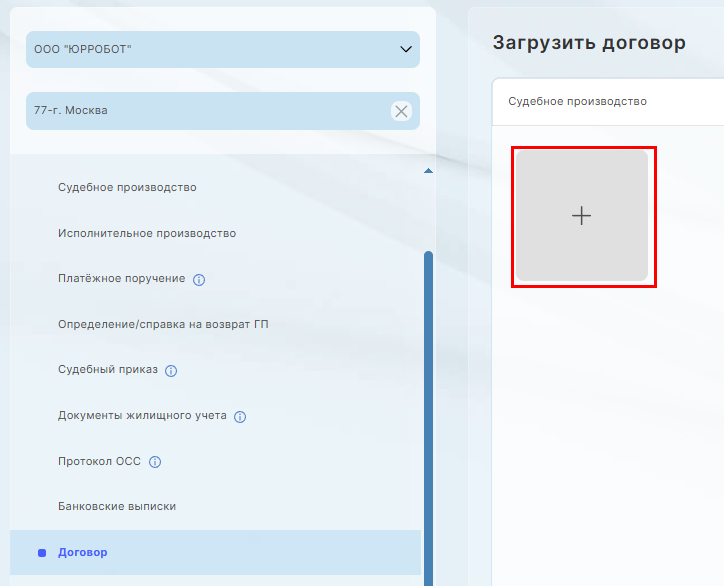Clear the 77-г. Москва region field

[x=401, y=111]
